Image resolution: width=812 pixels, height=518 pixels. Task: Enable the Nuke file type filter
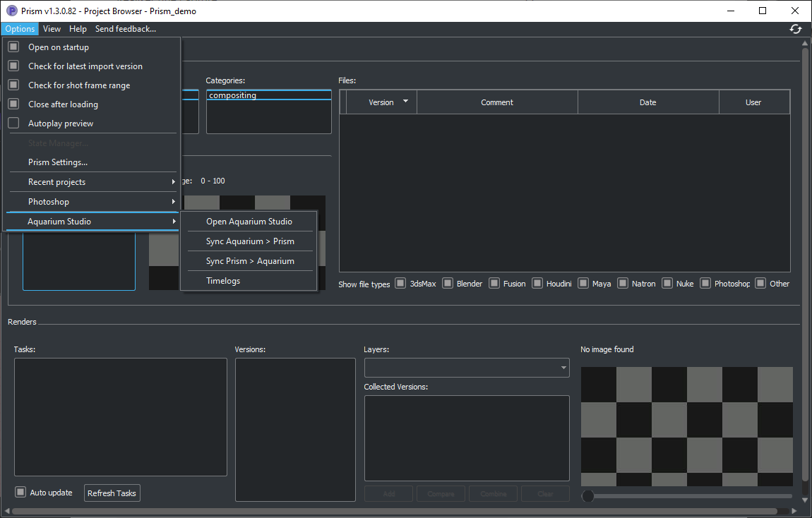(667, 283)
